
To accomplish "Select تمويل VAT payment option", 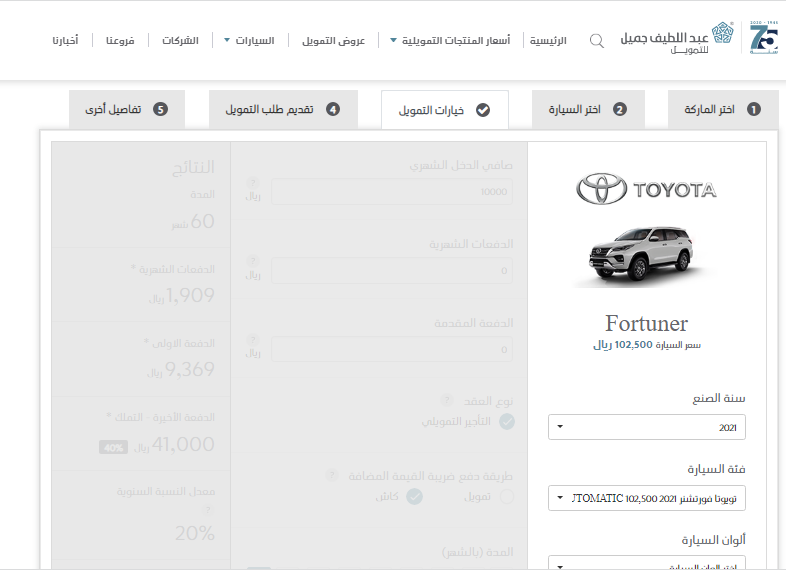I will click(507, 497).
